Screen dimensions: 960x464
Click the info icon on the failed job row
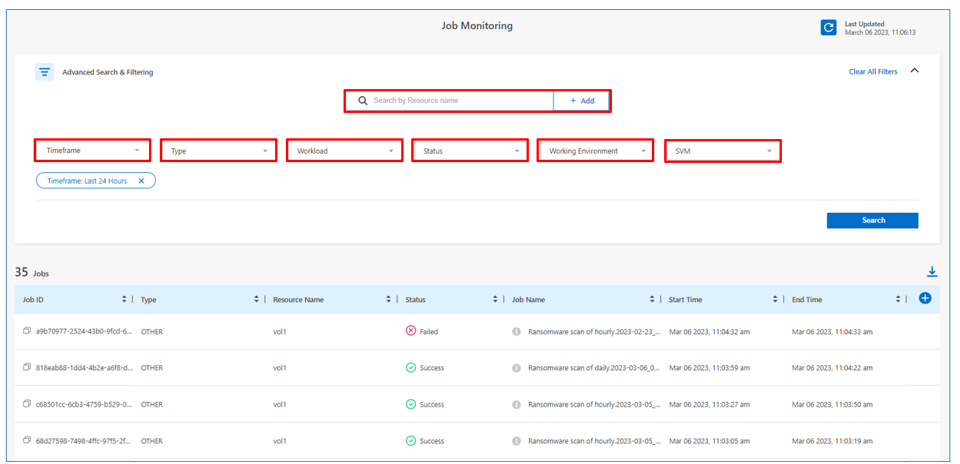516,332
